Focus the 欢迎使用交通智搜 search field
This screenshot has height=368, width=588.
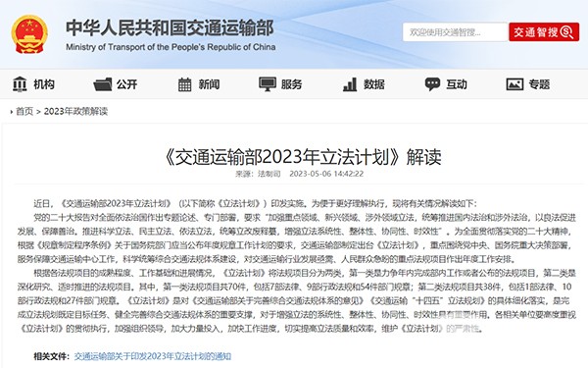pyautogui.click(x=456, y=32)
